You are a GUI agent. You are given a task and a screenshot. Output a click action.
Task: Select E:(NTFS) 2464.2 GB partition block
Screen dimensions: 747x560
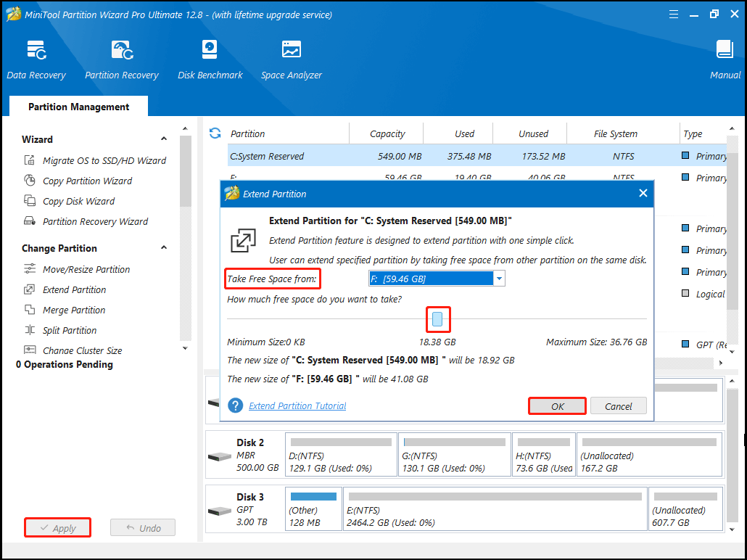coord(495,509)
